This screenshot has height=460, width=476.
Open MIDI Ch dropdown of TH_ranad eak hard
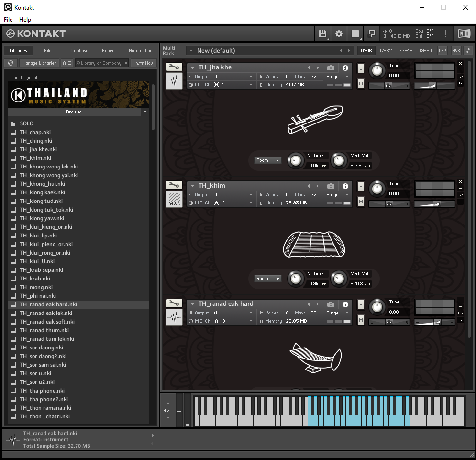pos(221,321)
